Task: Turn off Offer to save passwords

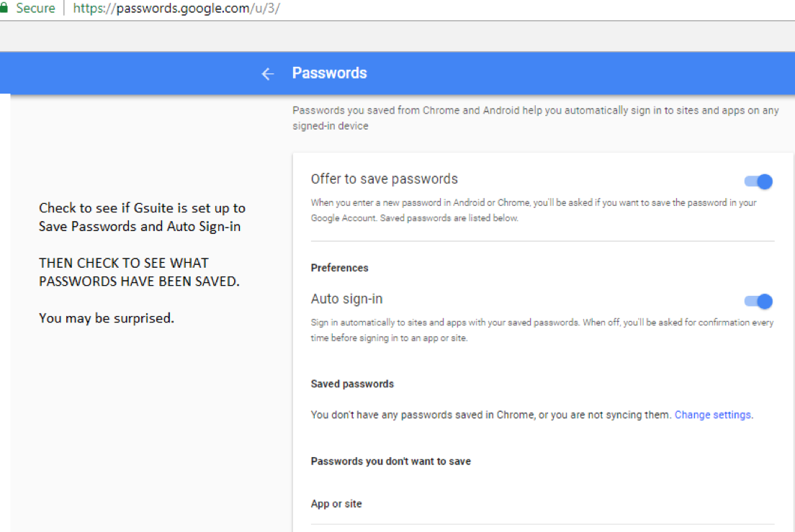Action: (x=758, y=181)
